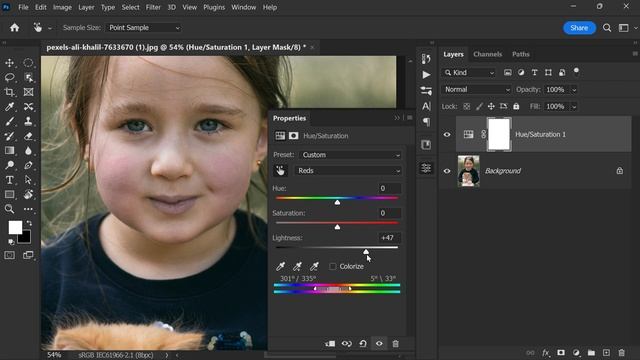Delete the adjustment layer from Properties panel
Image resolution: width=640 pixels, height=360 pixels.
[x=396, y=344]
